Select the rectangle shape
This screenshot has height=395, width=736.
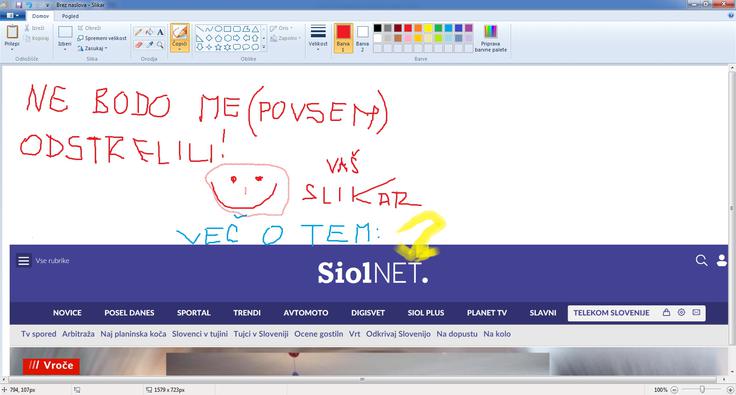pyautogui.click(x=227, y=29)
